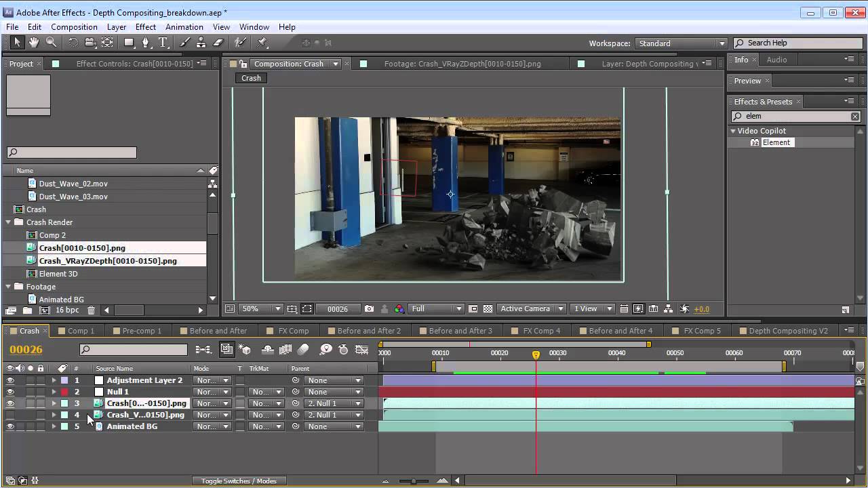Select the Eraser tool
Screen dimensions: 868x488
click(x=218, y=43)
